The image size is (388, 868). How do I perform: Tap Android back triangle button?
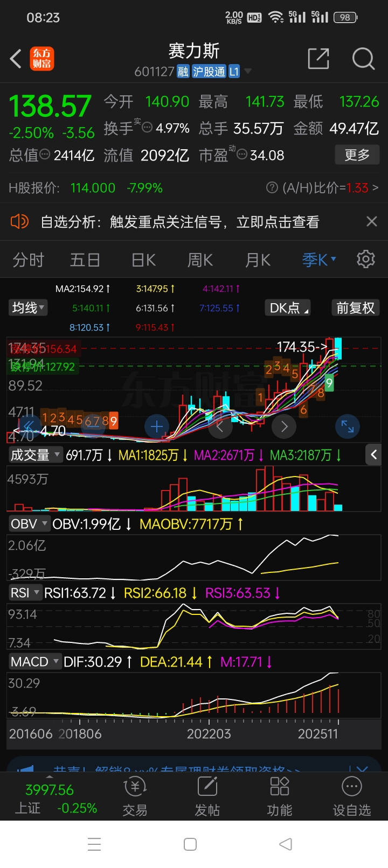click(x=286, y=844)
